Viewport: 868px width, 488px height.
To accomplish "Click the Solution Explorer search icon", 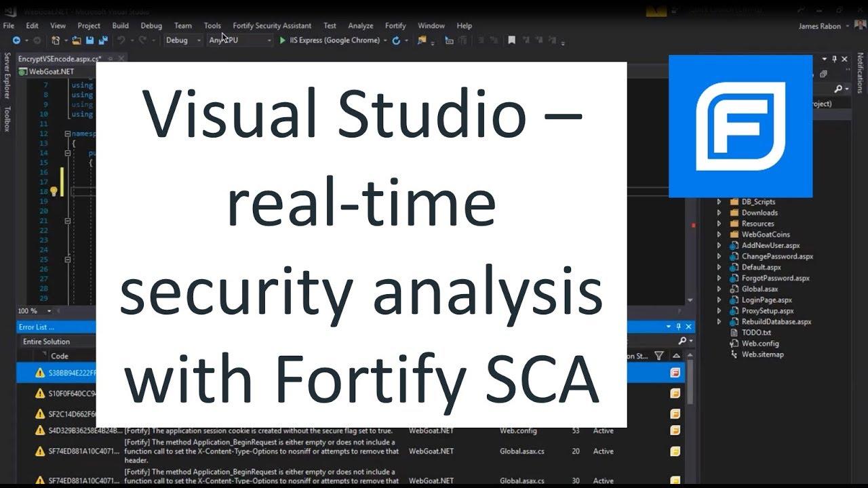I will pyautogui.click(x=838, y=89).
